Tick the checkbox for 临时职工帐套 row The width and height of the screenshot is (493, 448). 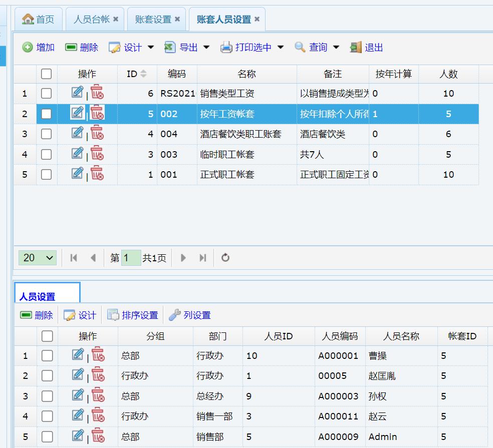pyautogui.click(x=46, y=155)
